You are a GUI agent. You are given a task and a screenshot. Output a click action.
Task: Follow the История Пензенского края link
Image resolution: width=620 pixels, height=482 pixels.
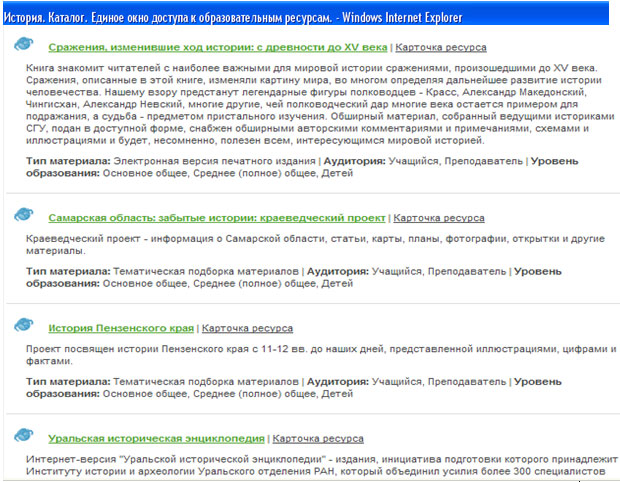coord(121,327)
